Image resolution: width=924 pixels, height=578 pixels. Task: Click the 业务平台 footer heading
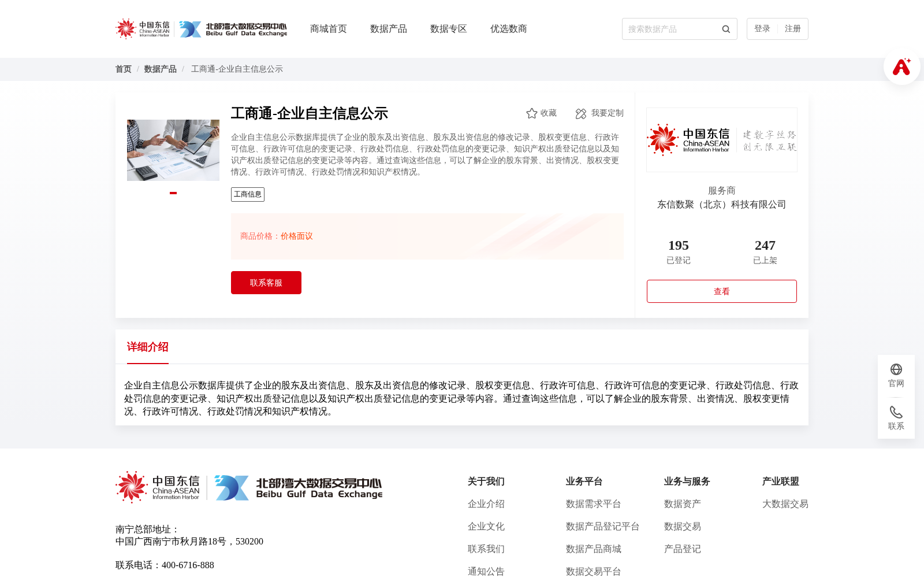[x=584, y=481]
